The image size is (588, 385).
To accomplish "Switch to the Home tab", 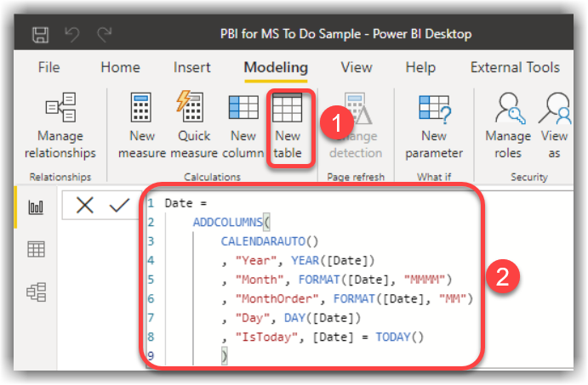I will click(120, 67).
